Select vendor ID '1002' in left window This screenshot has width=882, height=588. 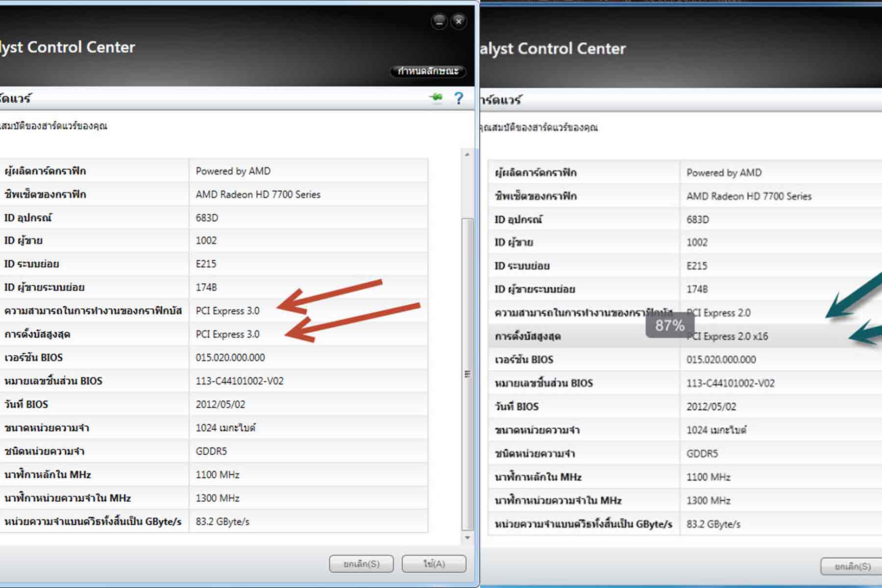tap(206, 241)
